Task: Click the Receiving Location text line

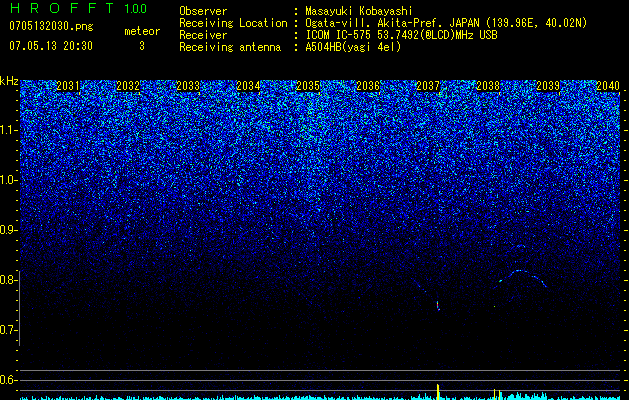Action: click(x=383, y=23)
